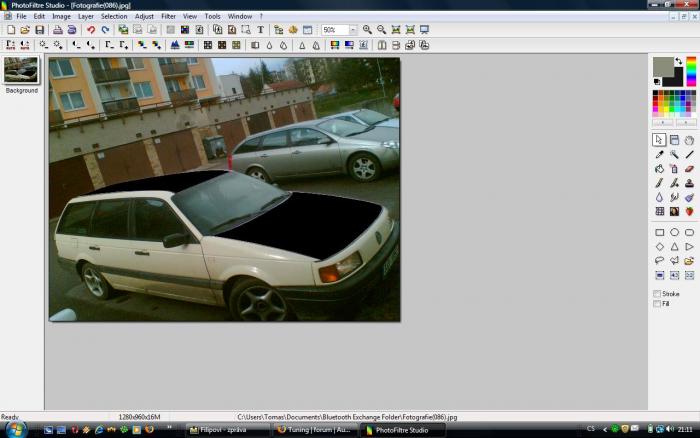The width and height of the screenshot is (700, 438).
Task: Choose the Triangle selection shape
Action: click(674, 246)
